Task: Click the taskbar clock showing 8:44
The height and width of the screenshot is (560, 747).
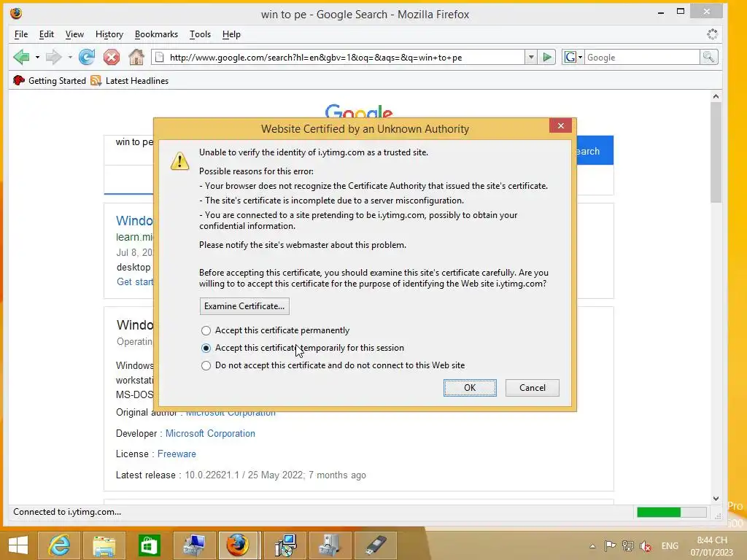Action: 712,546
